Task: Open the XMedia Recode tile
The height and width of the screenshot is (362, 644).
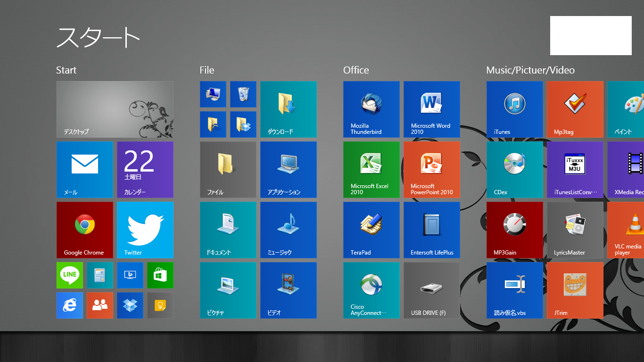Action: coord(626,170)
